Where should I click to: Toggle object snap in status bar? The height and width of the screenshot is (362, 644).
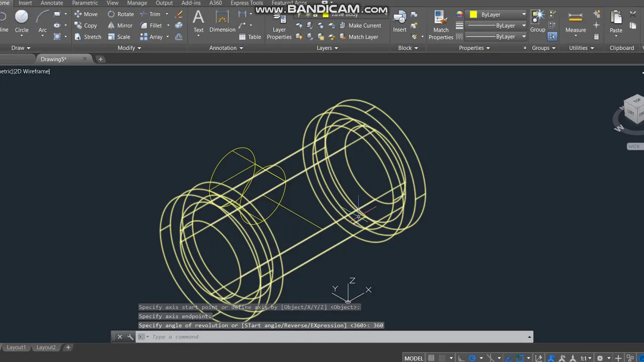(x=520, y=358)
